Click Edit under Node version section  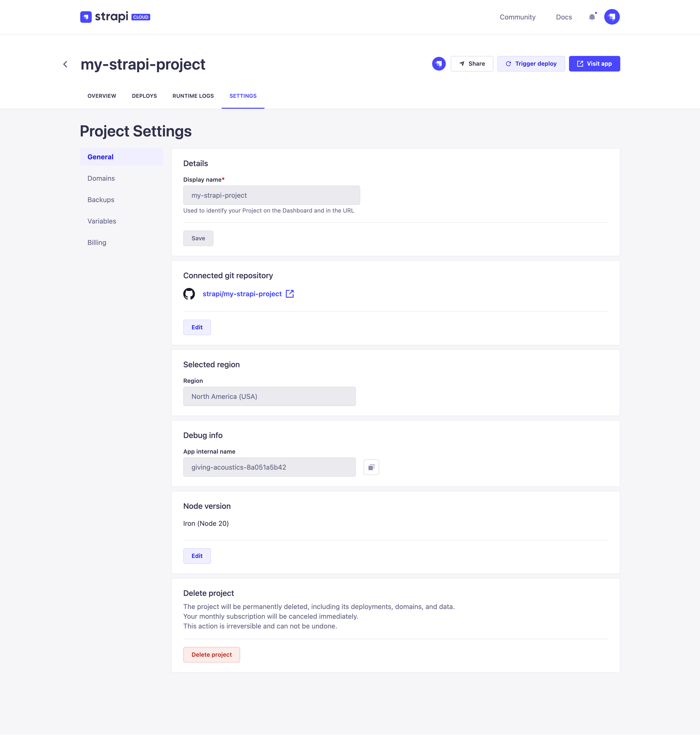click(197, 556)
